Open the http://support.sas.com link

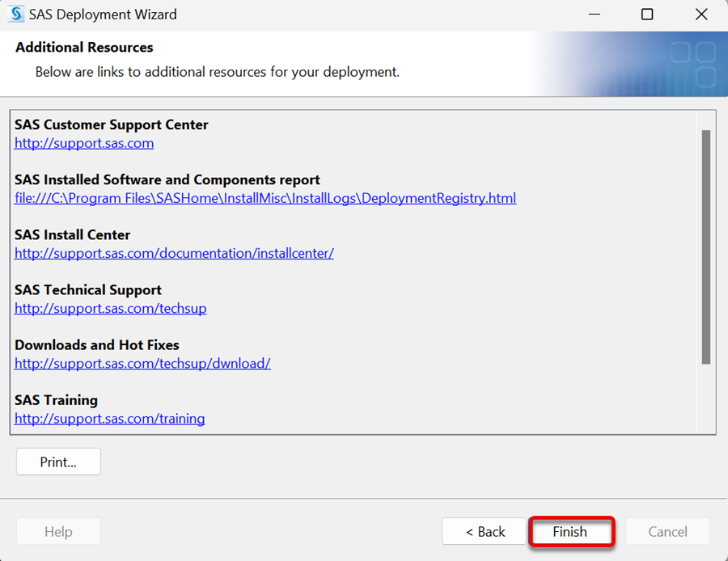pos(84,143)
